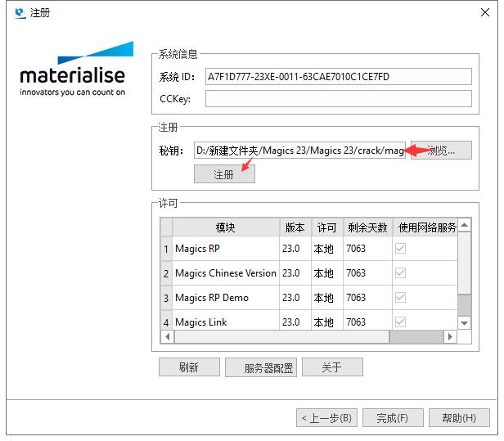This screenshot has height=441, width=504.
Task: Open the 浏览... file browser button
Action: (x=441, y=150)
